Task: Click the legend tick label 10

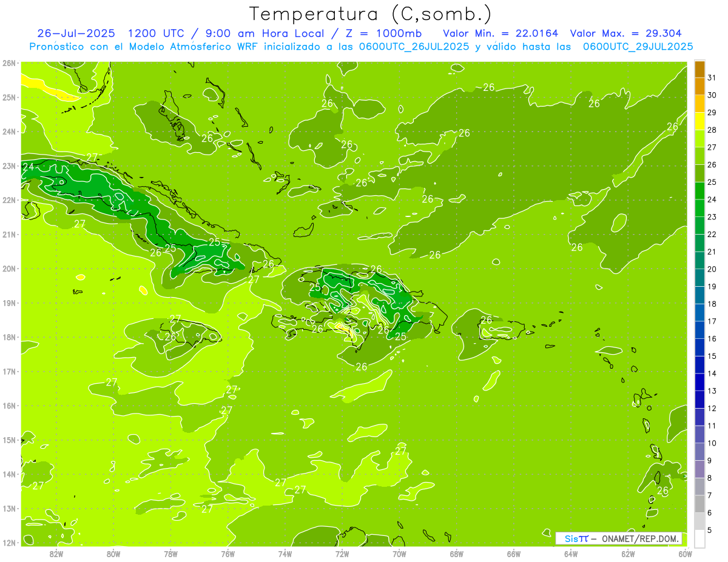Action: [712, 443]
